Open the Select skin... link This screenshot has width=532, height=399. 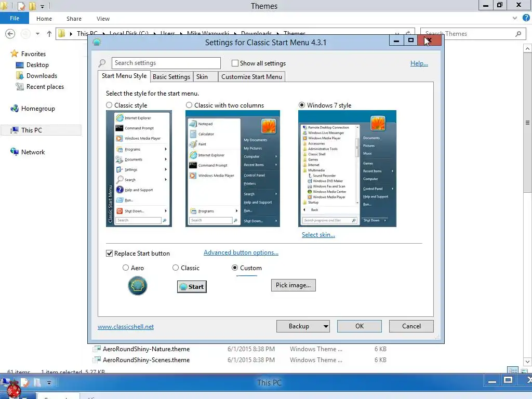pos(318,235)
